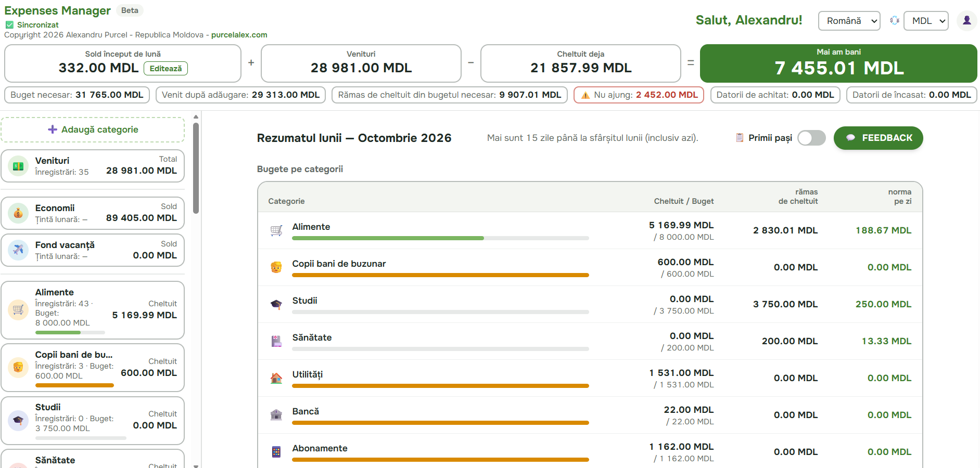Open the Română language dropdown
980x468 pixels.
point(849,21)
